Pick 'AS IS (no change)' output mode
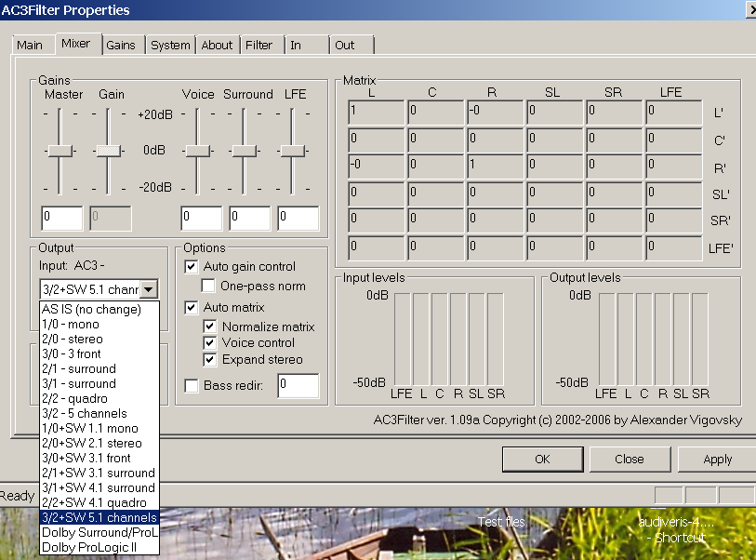 [90, 310]
